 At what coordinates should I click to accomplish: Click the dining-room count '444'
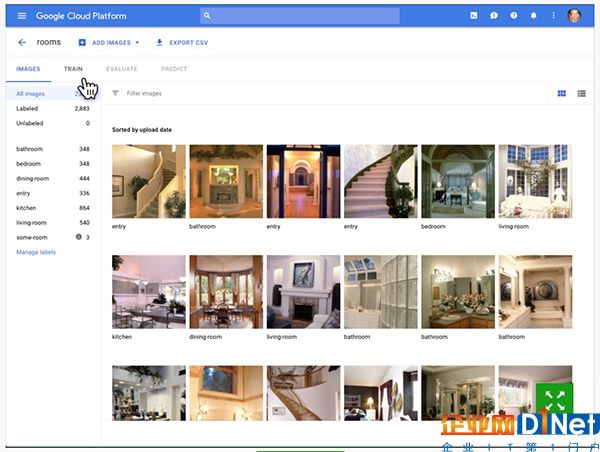pyautogui.click(x=84, y=178)
